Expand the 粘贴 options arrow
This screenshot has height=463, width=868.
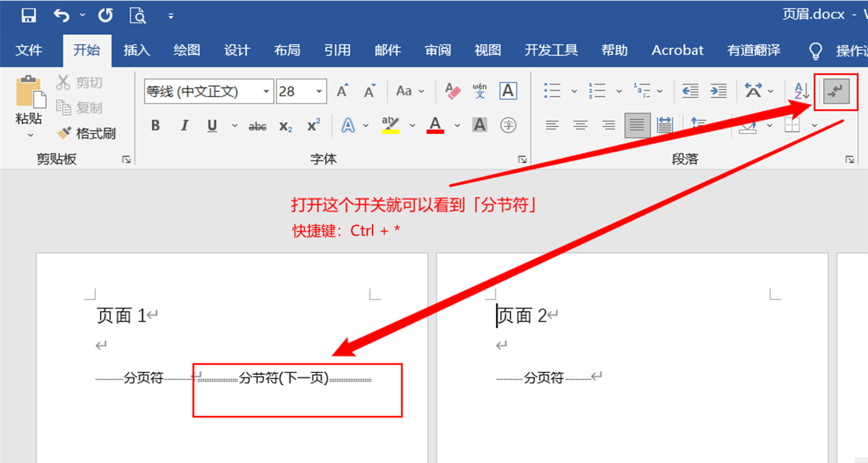(30, 135)
